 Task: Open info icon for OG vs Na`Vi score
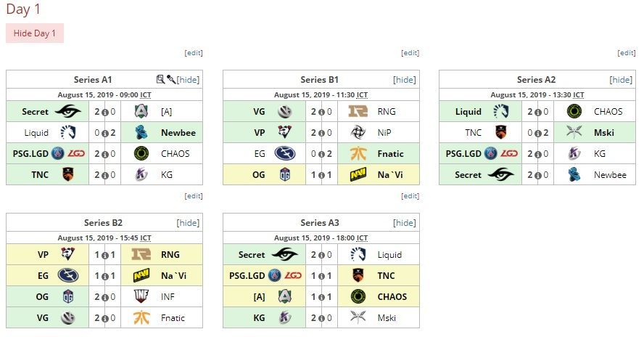[321, 175]
